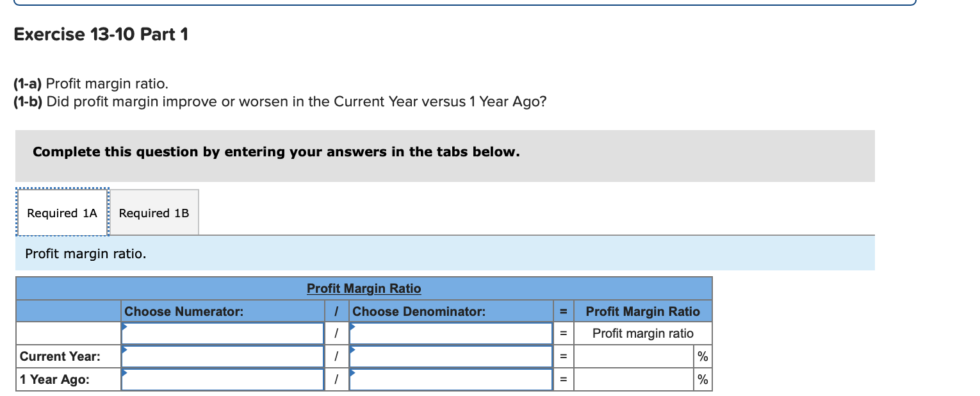980x396 pixels.
Task: Click the Exercise 13-10 Part 1 title
Action: 100,35
